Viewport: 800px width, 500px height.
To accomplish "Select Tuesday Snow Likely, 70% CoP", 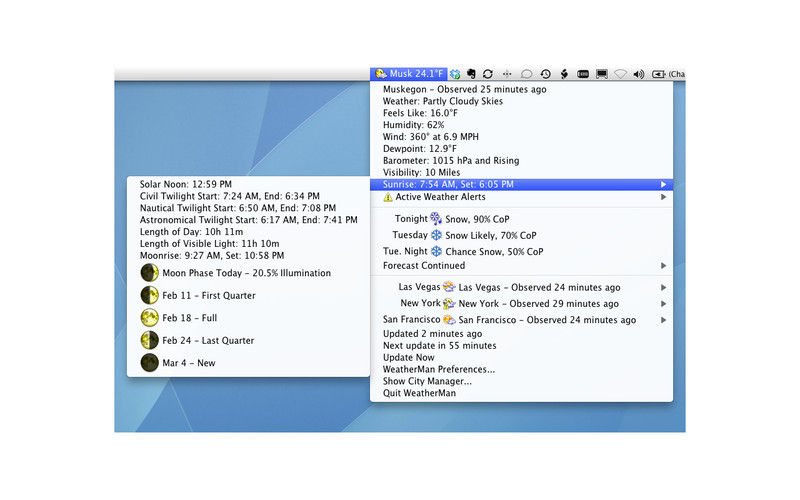I will pyautogui.click(x=521, y=235).
